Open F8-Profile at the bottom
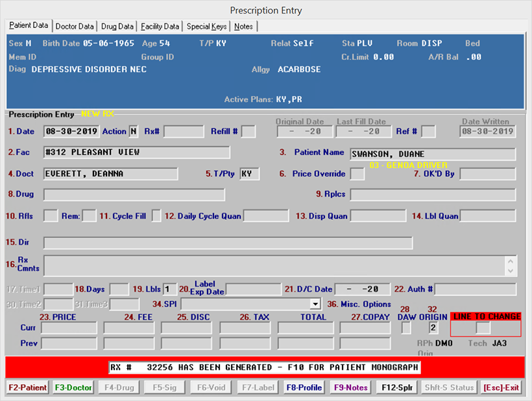The image size is (532, 401). tap(304, 387)
